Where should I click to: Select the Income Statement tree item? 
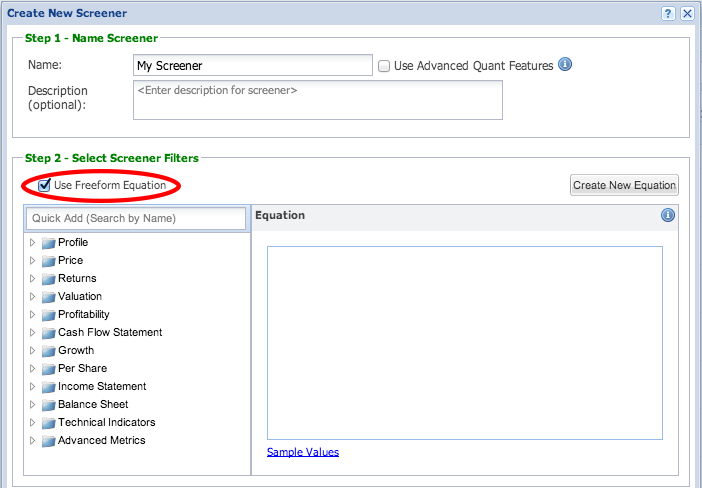click(102, 386)
